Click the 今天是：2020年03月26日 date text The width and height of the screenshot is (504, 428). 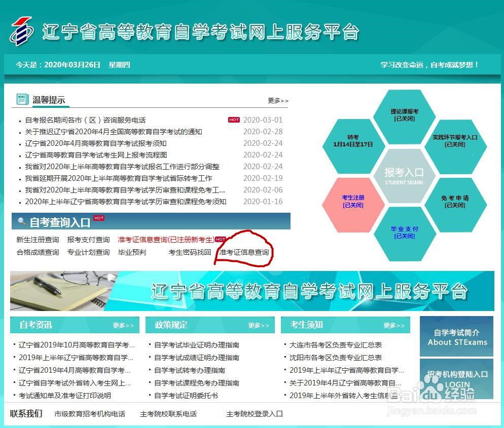[x=58, y=65]
